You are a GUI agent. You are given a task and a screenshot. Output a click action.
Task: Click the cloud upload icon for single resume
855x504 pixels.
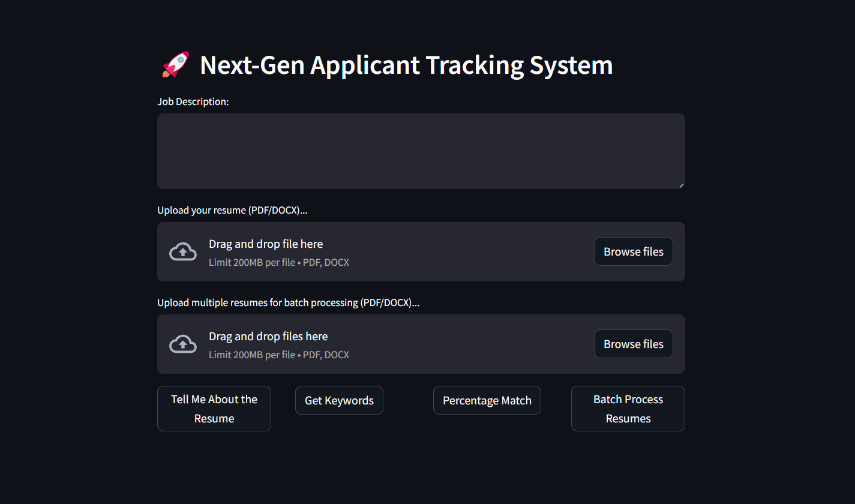click(x=183, y=252)
